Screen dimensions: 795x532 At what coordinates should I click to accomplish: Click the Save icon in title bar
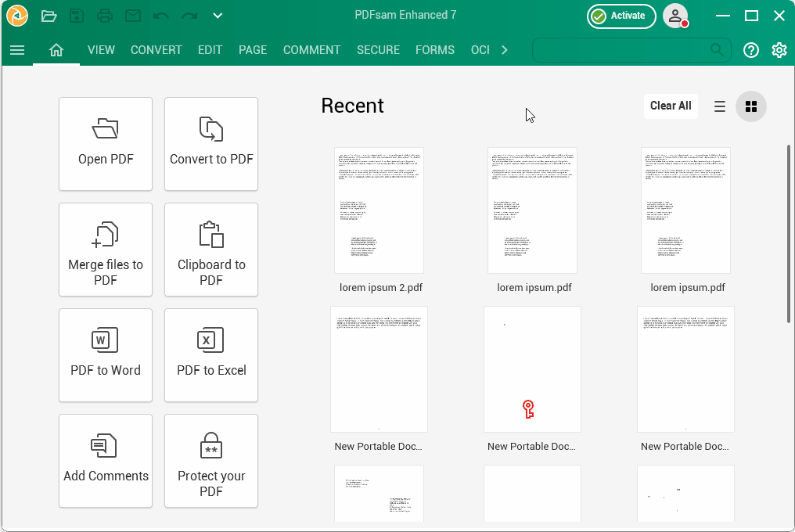pyautogui.click(x=77, y=16)
